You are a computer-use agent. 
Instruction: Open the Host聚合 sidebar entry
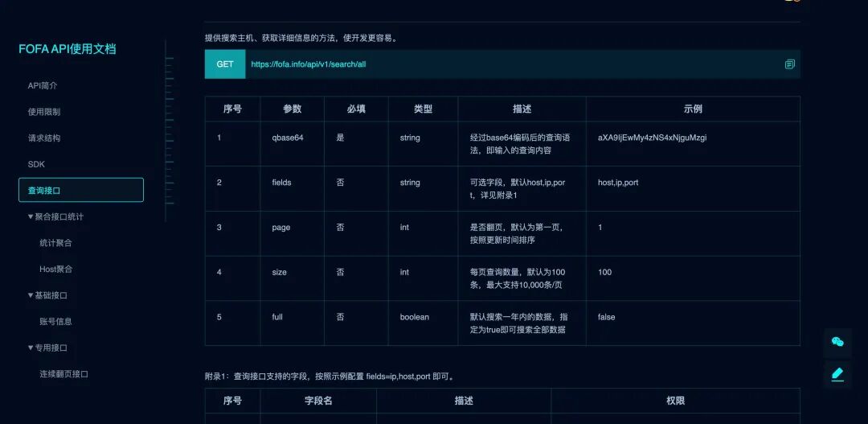pos(56,270)
